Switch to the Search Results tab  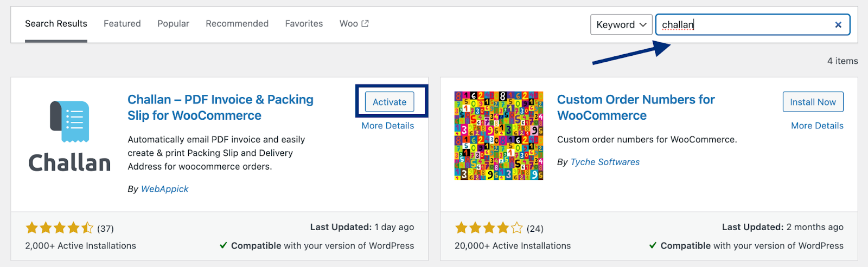coord(56,24)
